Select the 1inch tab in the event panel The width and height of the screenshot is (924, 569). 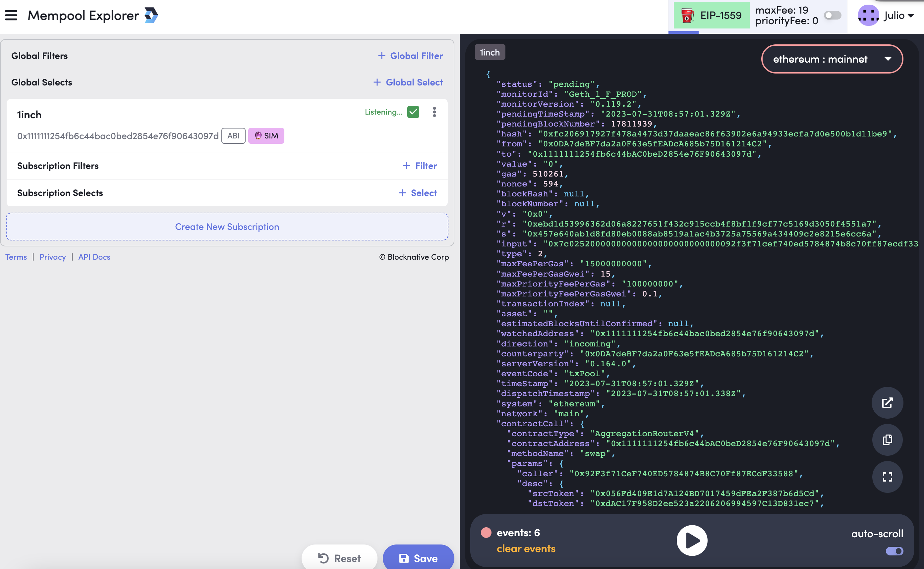tap(490, 52)
